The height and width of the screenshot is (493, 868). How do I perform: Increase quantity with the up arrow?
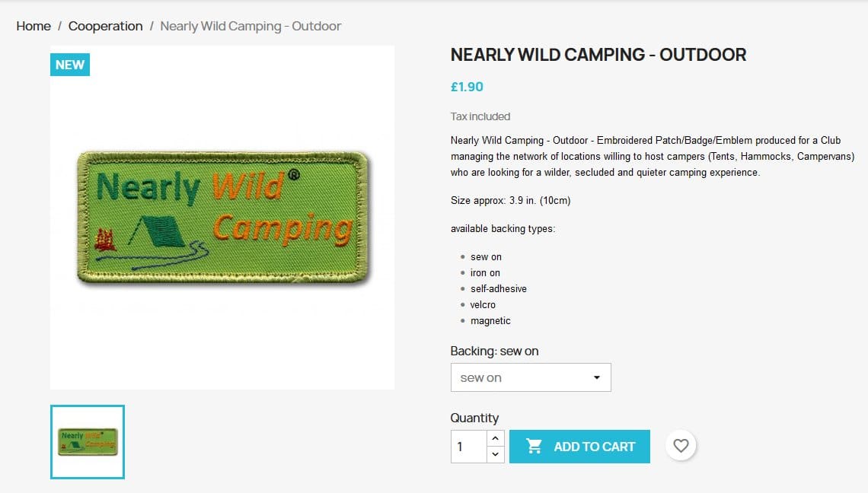495,438
